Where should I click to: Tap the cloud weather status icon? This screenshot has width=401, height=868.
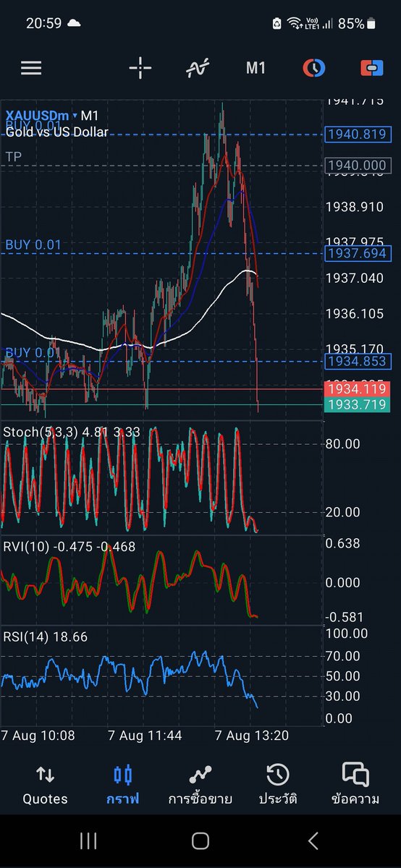(x=74, y=23)
